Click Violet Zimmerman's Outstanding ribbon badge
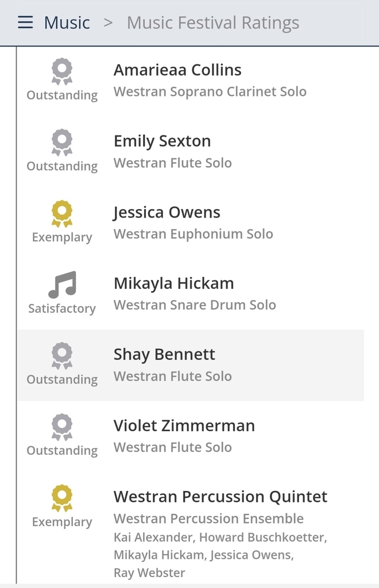The image size is (379, 588). (62, 427)
